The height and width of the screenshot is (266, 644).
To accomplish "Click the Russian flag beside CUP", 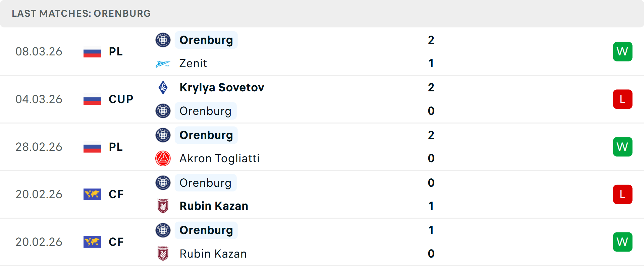I will (x=92, y=99).
